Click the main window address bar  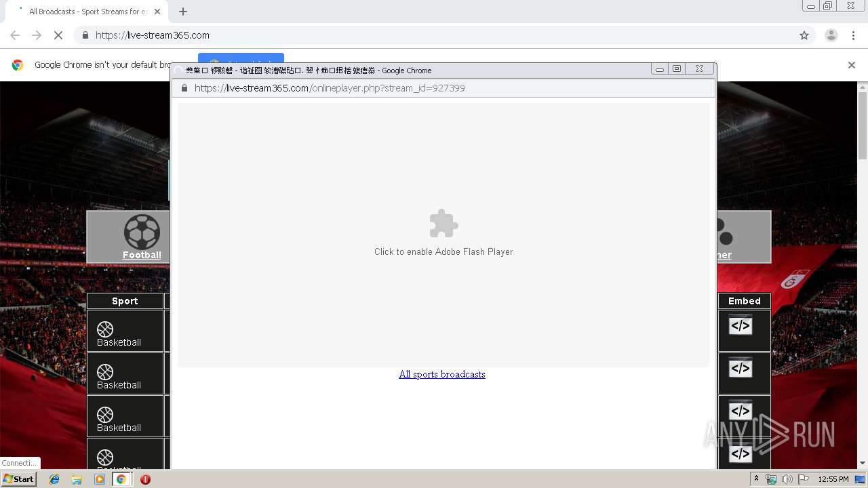pyautogui.click(x=444, y=35)
